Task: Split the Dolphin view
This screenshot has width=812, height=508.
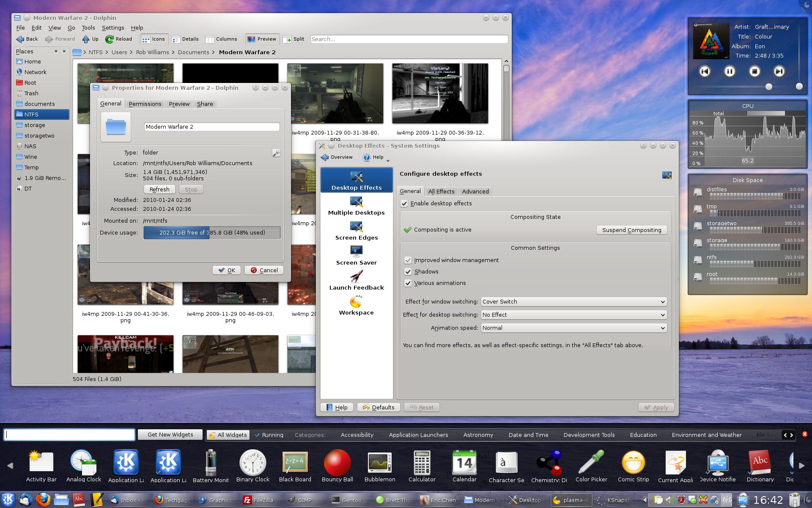Action: point(294,39)
